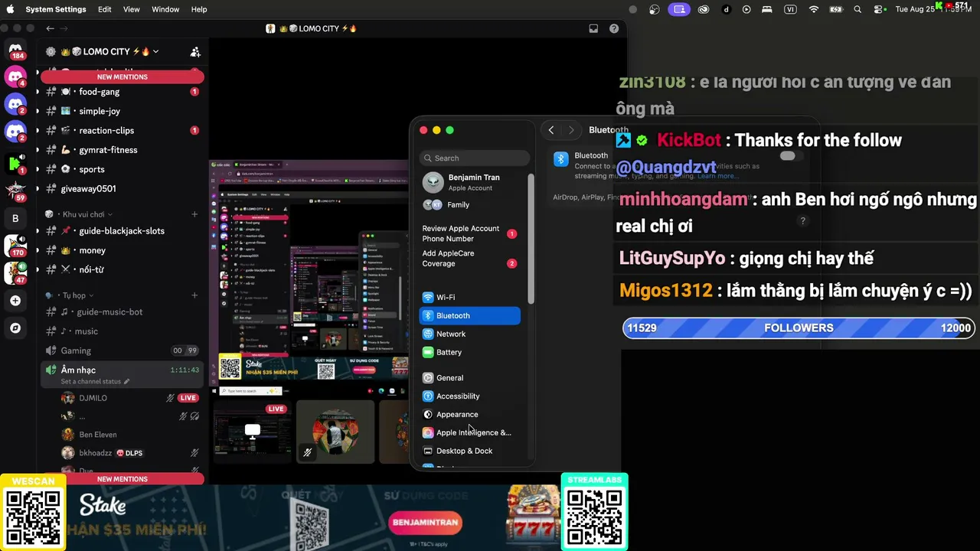Open the Window menu
Image resolution: width=980 pixels, height=551 pixels.
click(x=165, y=9)
